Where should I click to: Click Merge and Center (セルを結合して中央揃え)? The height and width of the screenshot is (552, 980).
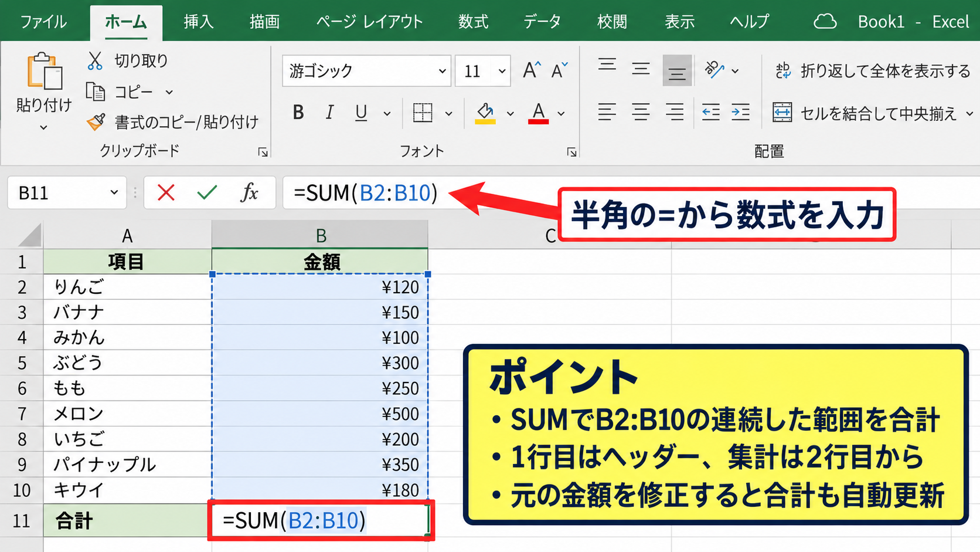pos(864,113)
